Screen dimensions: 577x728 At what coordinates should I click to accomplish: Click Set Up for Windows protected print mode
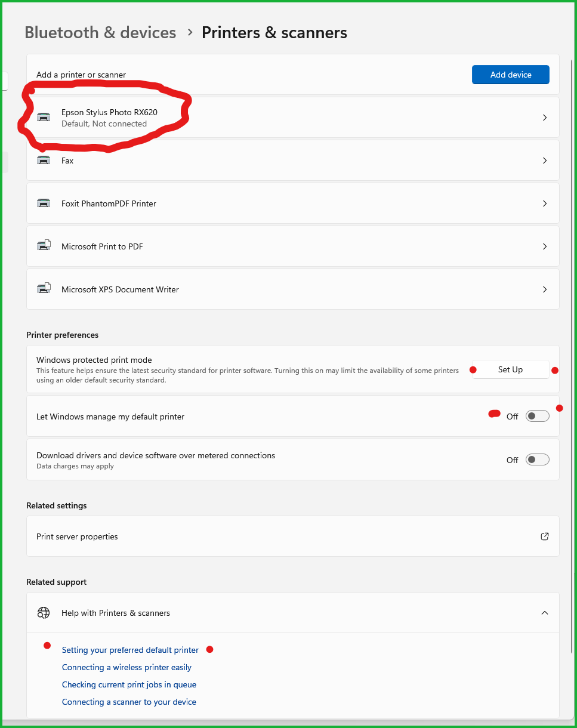pos(510,369)
